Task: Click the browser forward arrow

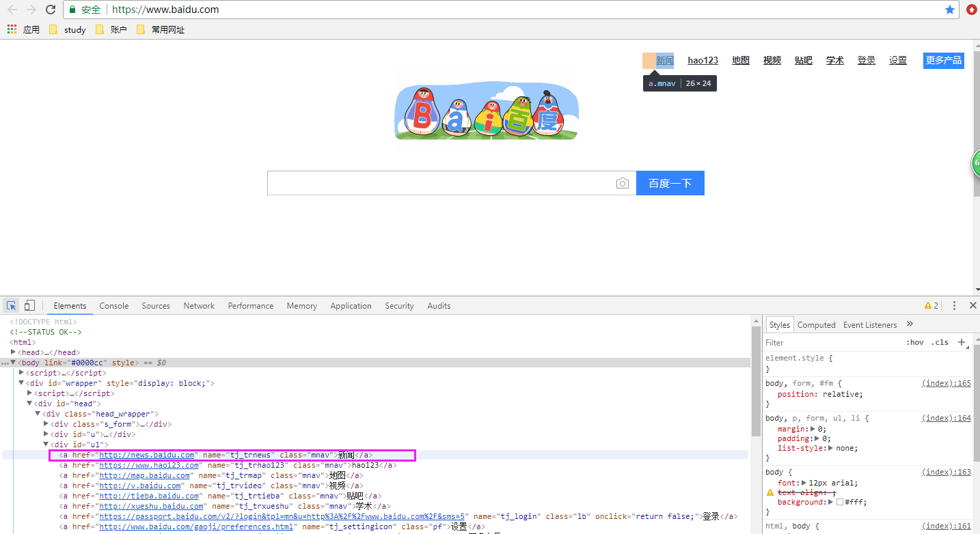Action: (x=31, y=10)
